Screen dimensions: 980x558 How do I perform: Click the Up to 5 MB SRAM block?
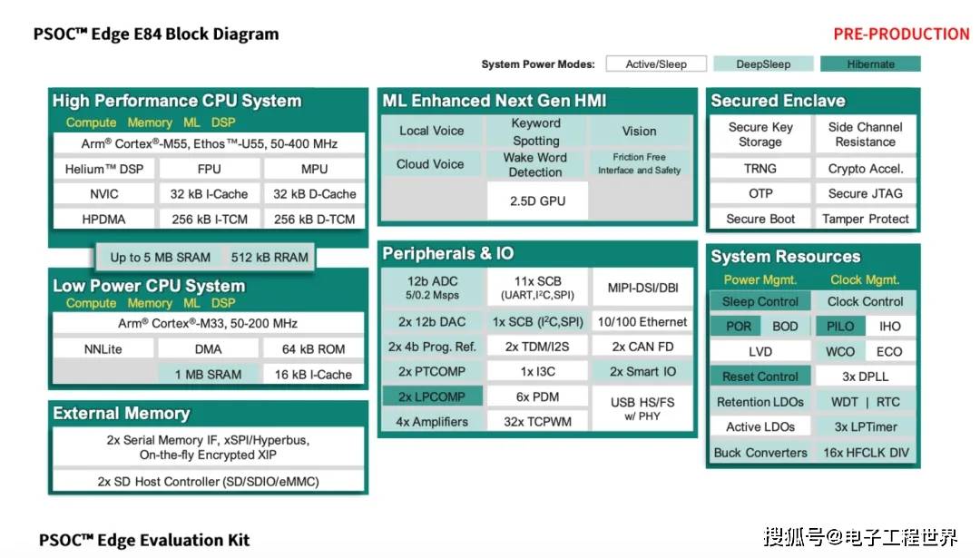(x=160, y=257)
